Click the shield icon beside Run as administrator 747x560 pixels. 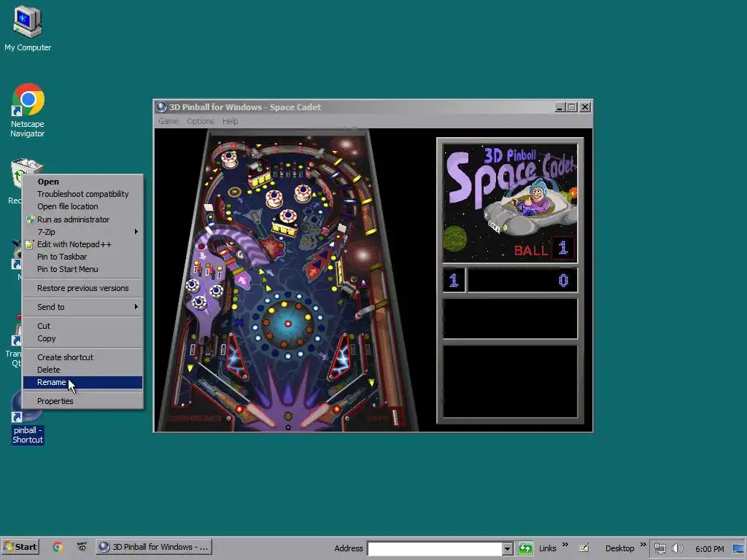pos(30,219)
